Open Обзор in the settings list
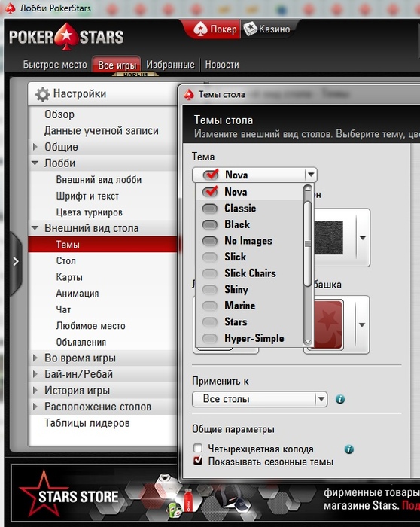 59,114
